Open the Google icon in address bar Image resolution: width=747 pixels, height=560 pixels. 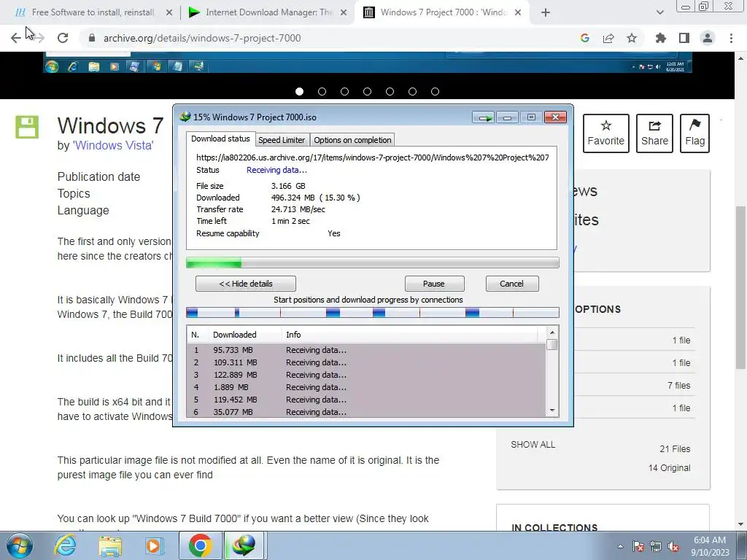click(x=585, y=38)
